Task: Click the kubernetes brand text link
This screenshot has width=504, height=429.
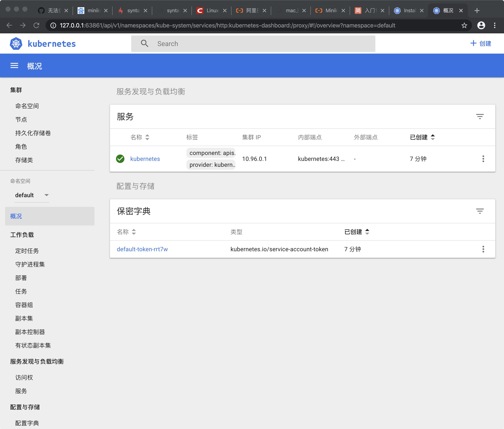Action: (52, 44)
